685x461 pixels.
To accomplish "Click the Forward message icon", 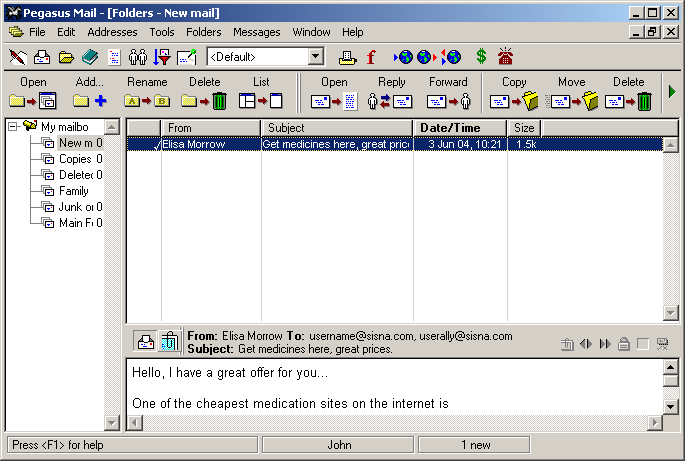I will coord(448,101).
